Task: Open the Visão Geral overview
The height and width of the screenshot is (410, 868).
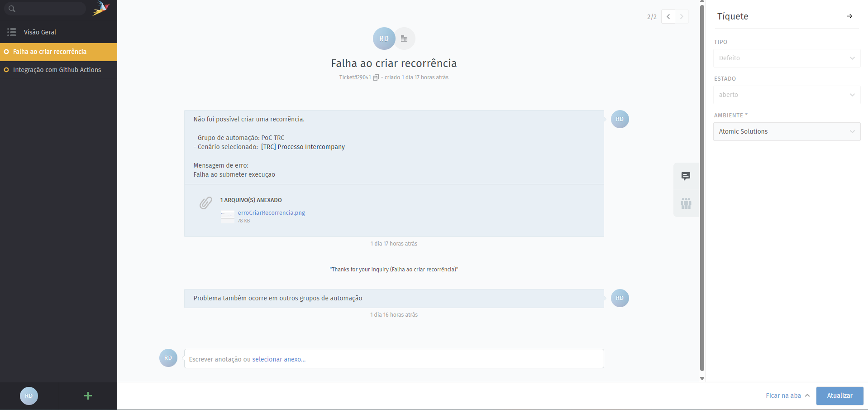Action: pyautogui.click(x=40, y=32)
